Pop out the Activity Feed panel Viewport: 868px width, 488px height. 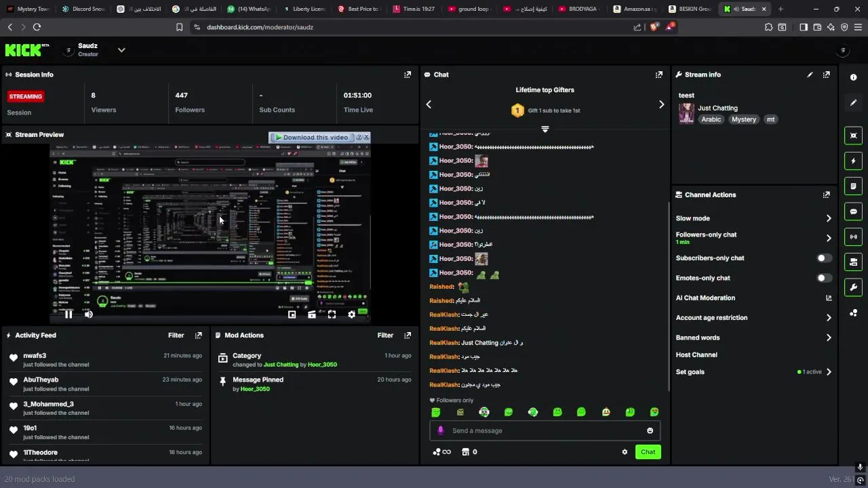[x=199, y=335]
